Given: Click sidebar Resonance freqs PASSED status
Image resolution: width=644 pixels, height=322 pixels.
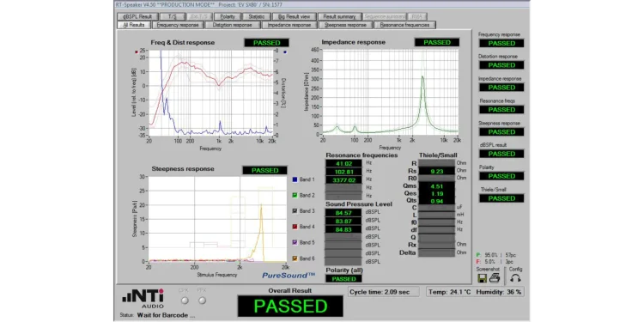Looking at the screenshot, I should point(501,110).
